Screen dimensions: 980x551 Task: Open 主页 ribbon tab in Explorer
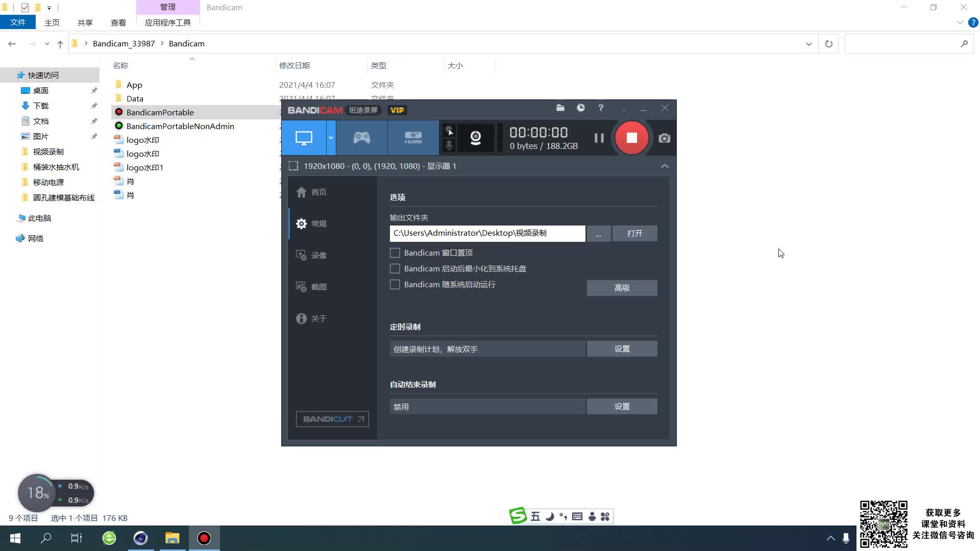[52, 22]
